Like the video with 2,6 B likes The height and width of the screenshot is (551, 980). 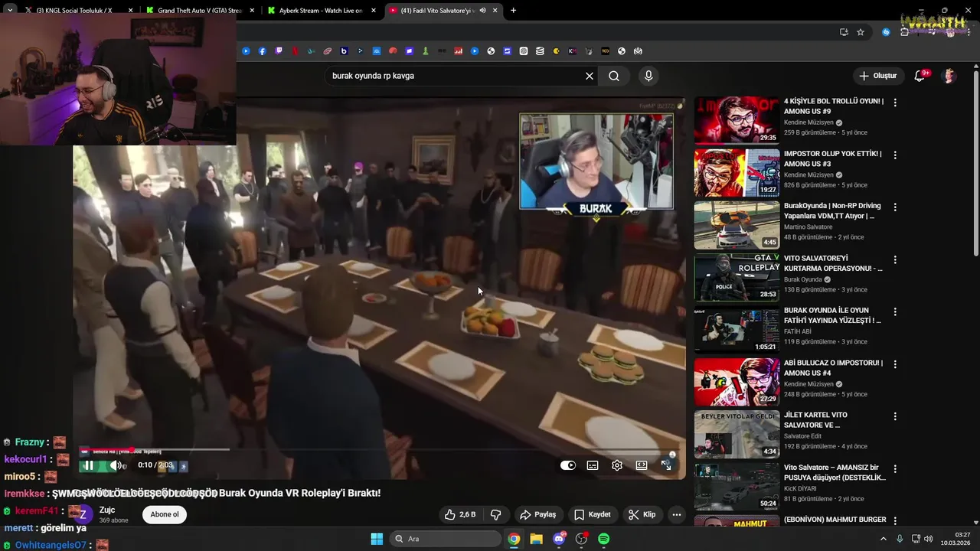[460, 515]
